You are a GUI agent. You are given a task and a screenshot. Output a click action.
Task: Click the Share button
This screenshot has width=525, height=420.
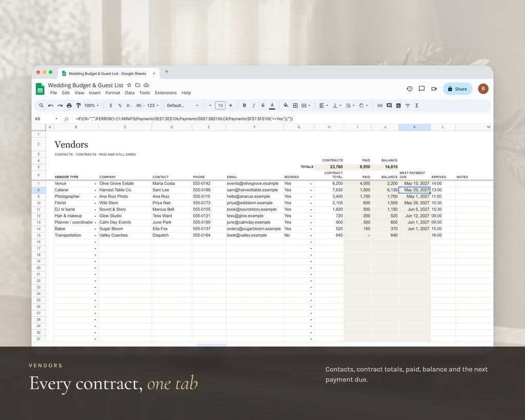(x=457, y=89)
